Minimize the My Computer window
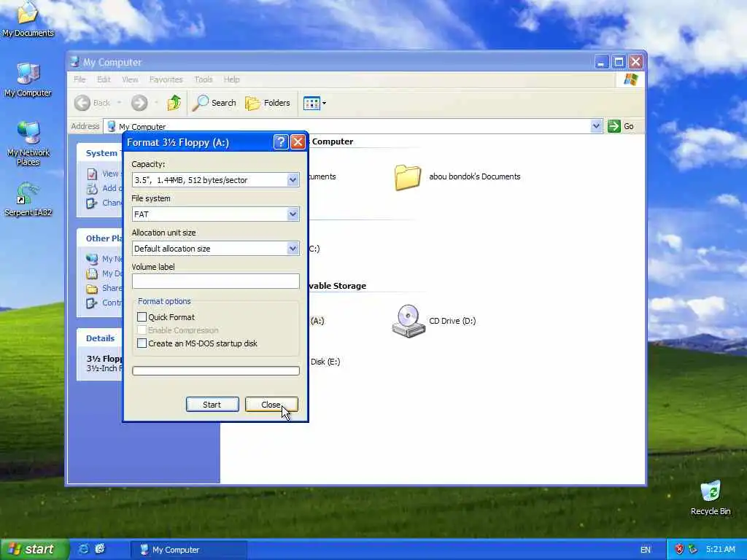The height and width of the screenshot is (560, 747). (602, 62)
